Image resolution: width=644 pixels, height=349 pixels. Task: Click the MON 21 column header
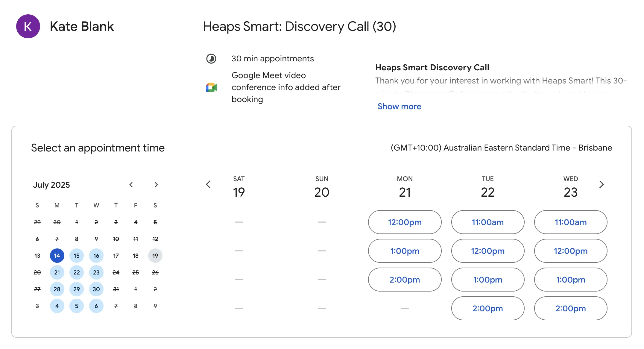tap(405, 187)
